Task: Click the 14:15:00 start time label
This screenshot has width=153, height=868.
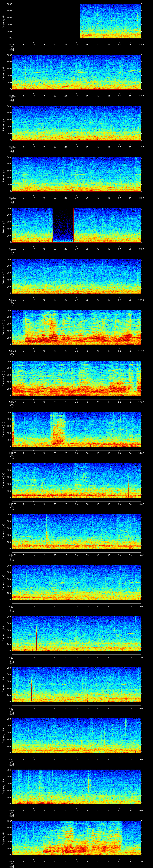Action: (12, 606)
